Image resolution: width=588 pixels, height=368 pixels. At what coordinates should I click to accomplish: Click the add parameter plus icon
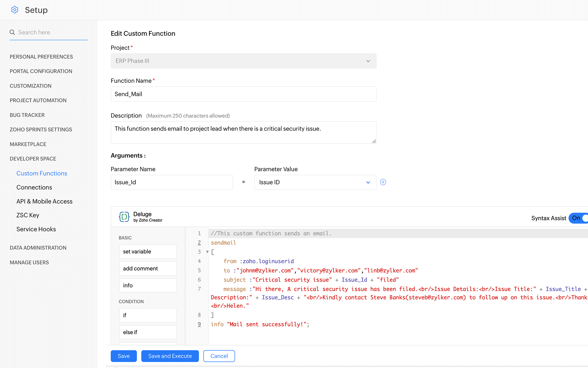tap(383, 182)
